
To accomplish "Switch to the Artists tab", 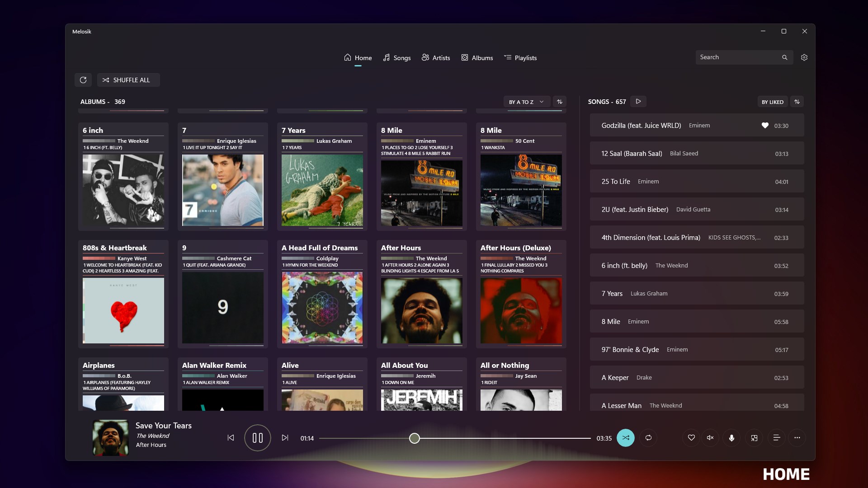I will pos(436,57).
